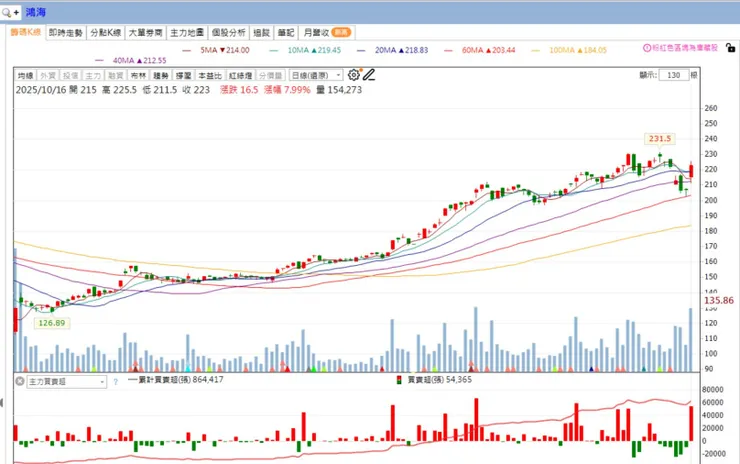The width and height of the screenshot is (740, 464).
Task: Click the 新高 orange badge on 月營收
Action: [341, 32]
